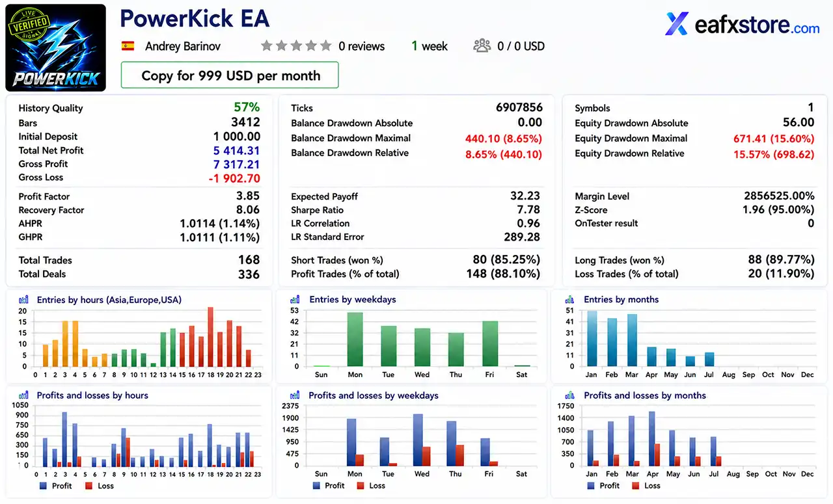Click the Recovery Factor value 8.06

[248, 209]
